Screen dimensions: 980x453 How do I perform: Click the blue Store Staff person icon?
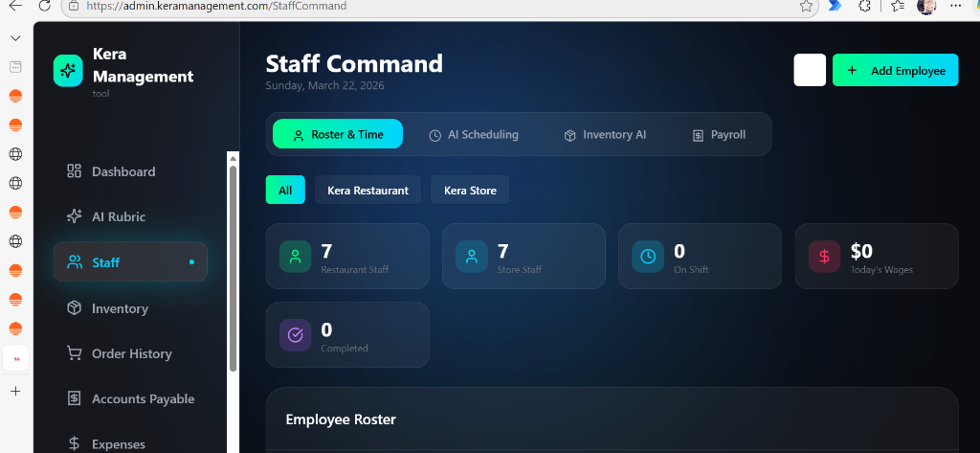471,257
